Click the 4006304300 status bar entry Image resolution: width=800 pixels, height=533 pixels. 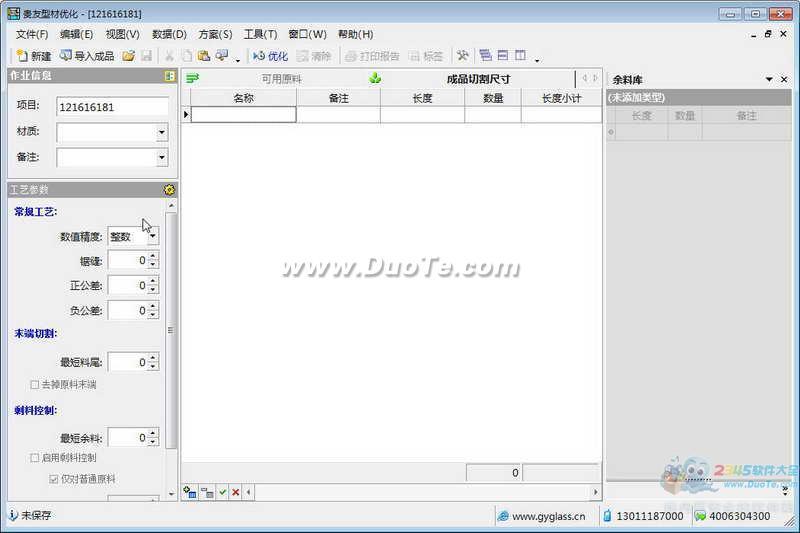[733, 516]
